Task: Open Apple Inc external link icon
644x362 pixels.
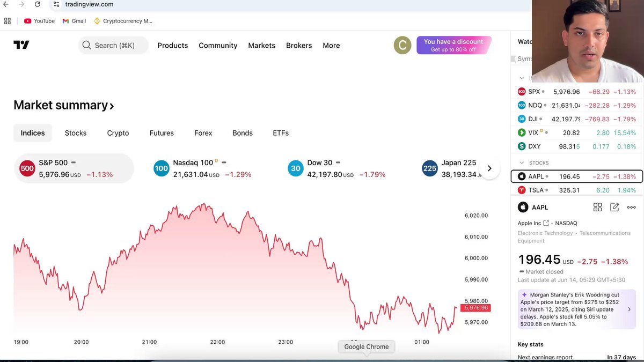Action: pyautogui.click(x=546, y=223)
